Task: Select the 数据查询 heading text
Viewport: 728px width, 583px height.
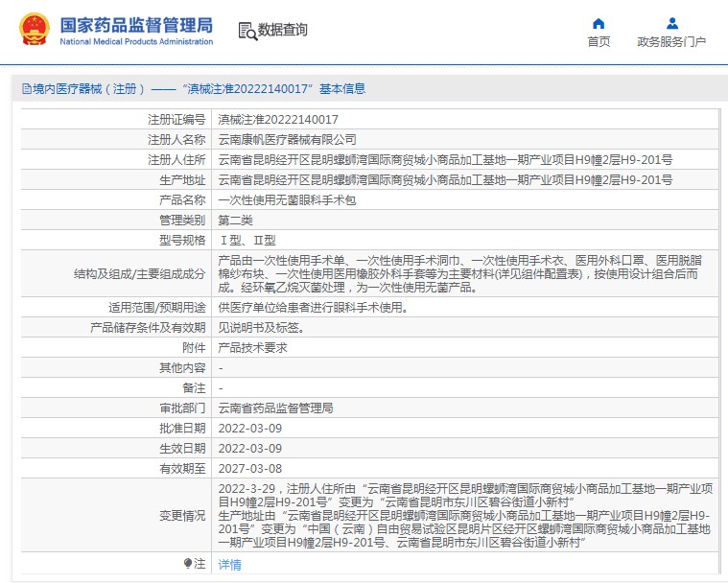Action: point(283,31)
